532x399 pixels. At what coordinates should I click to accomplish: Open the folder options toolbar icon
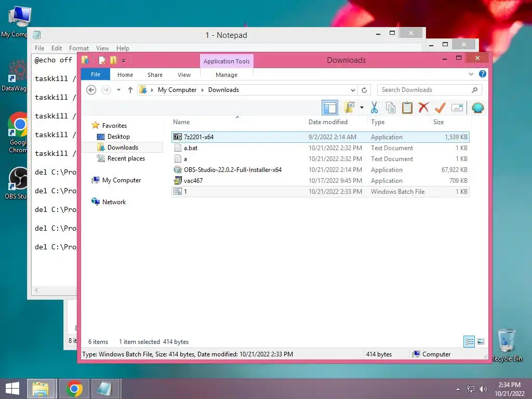349,108
